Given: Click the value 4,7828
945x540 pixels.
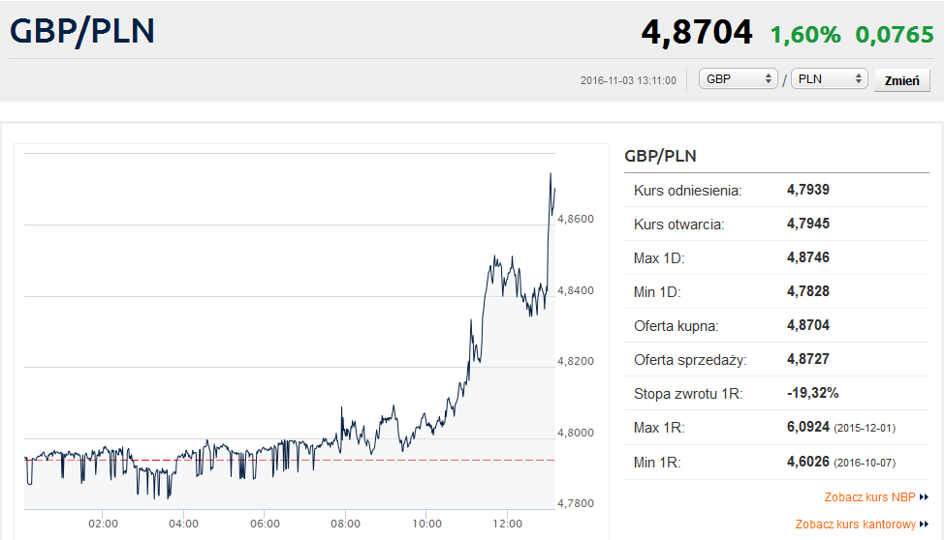Looking at the screenshot, I should tap(808, 291).
